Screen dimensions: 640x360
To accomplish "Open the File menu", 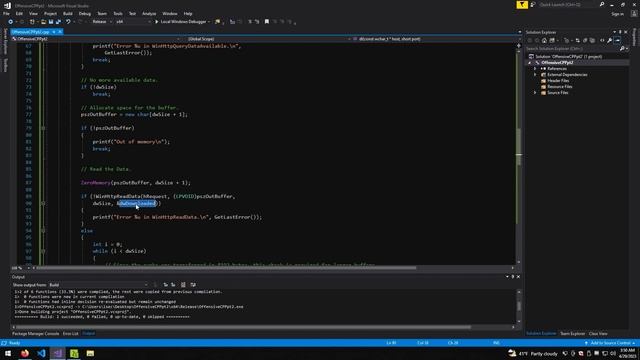I will click(6, 13).
